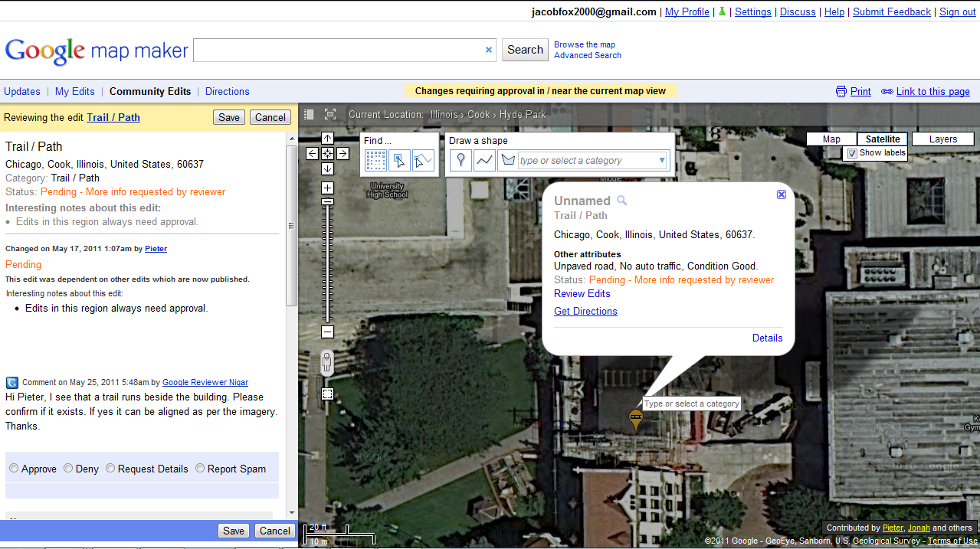
Task: Click the side panel vertical scrollbar
Action: [292, 226]
